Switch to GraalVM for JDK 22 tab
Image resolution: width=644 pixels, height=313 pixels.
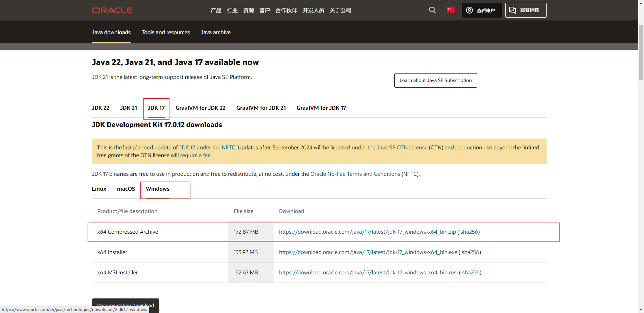pos(201,108)
